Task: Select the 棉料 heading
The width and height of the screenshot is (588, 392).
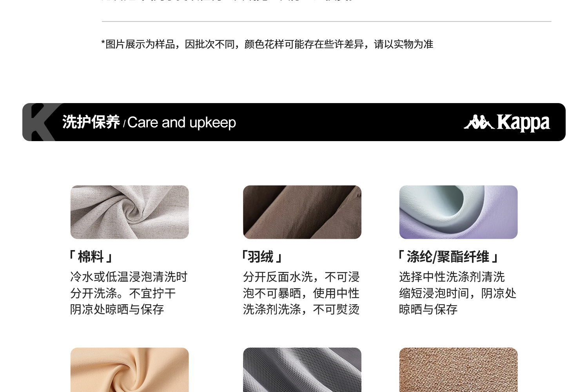Action: click(x=91, y=257)
